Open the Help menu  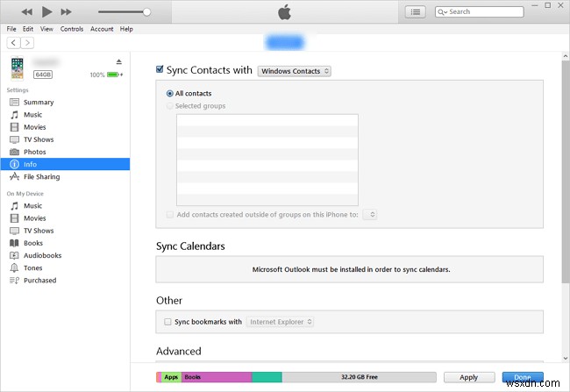click(126, 29)
